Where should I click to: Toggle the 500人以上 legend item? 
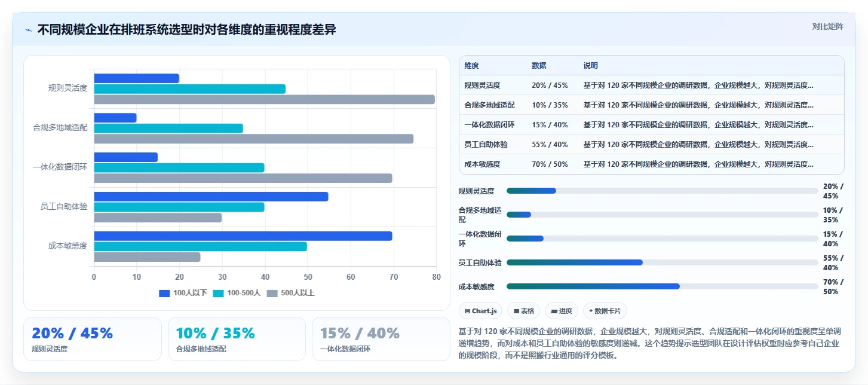click(290, 293)
